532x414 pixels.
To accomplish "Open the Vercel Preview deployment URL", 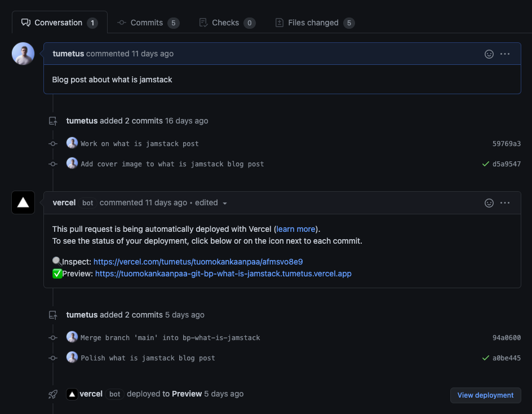I will pyautogui.click(x=223, y=274).
